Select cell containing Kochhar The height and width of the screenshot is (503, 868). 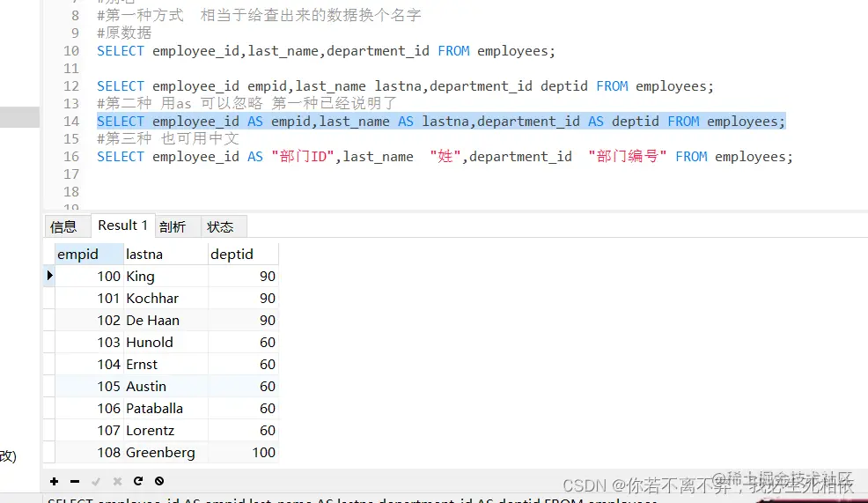tap(166, 298)
